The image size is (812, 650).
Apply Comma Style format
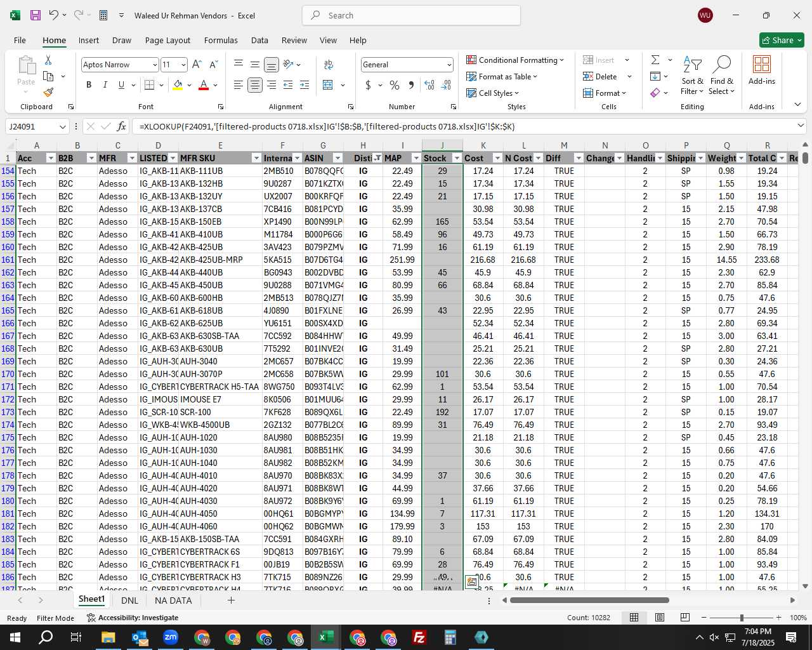[x=411, y=85]
